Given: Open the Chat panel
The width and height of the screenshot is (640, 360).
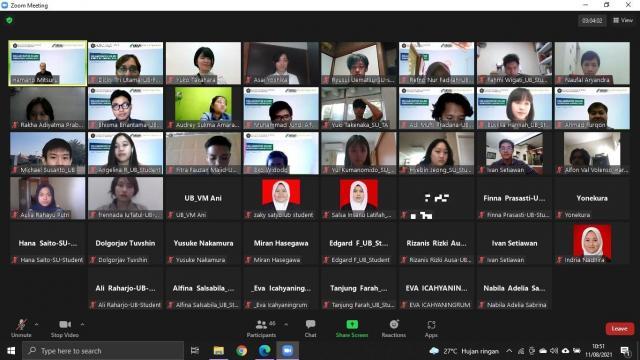Looking at the screenshot, I should click(310, 329).
